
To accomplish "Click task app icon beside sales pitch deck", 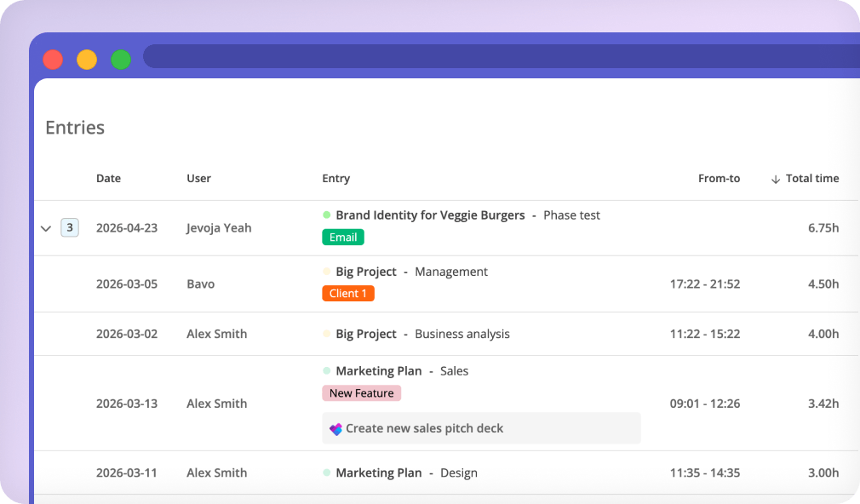I will click(335, 429).
